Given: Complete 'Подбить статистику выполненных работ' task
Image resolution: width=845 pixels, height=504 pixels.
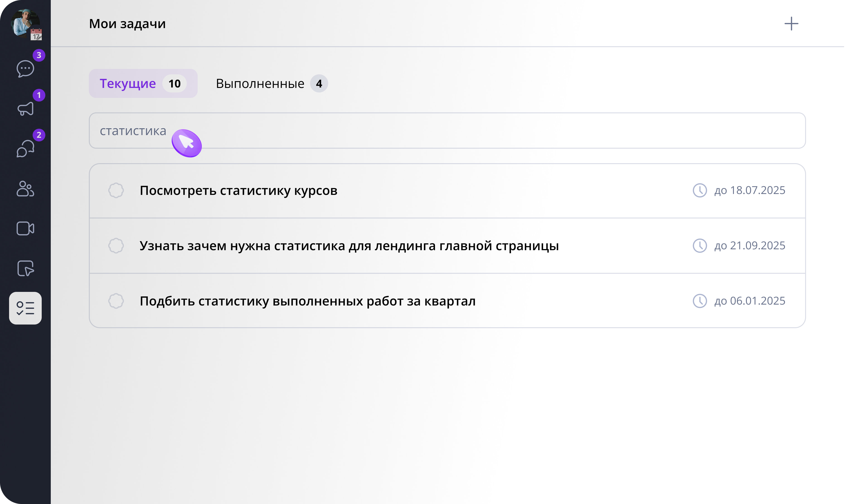Looking at the screenshot, I should tap(116, 301).
